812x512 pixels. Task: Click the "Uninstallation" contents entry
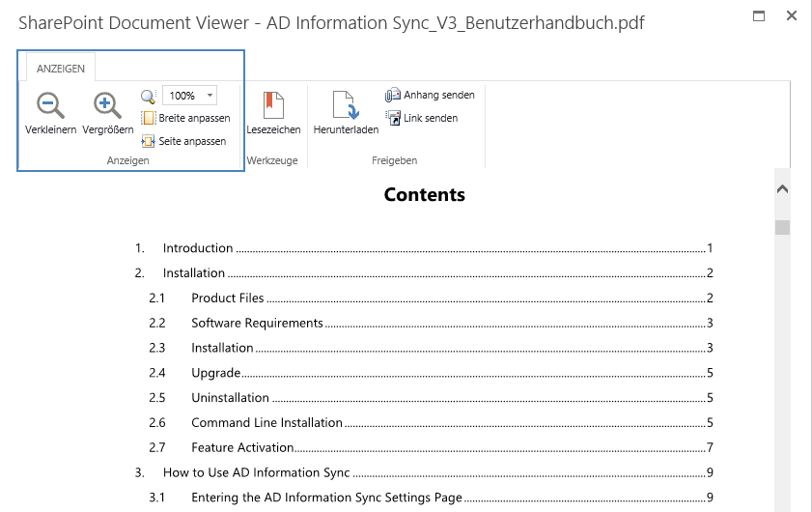pos(431,398)
